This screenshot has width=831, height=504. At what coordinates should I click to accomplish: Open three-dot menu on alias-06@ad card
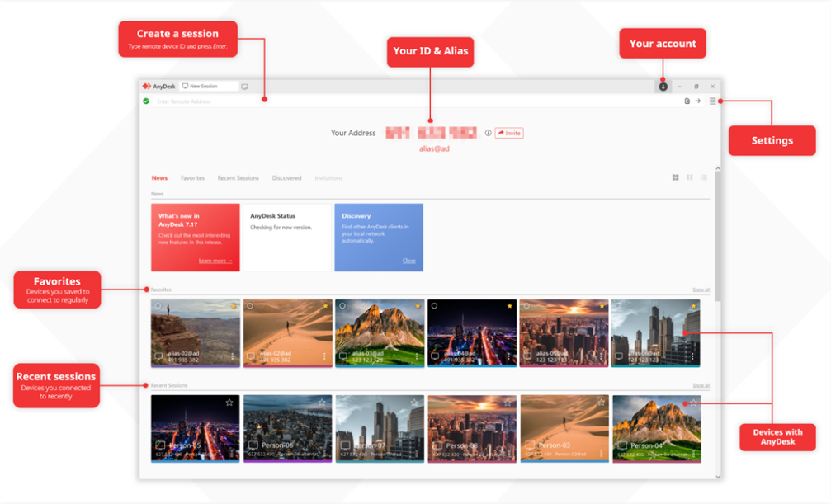tap(692, 356)
